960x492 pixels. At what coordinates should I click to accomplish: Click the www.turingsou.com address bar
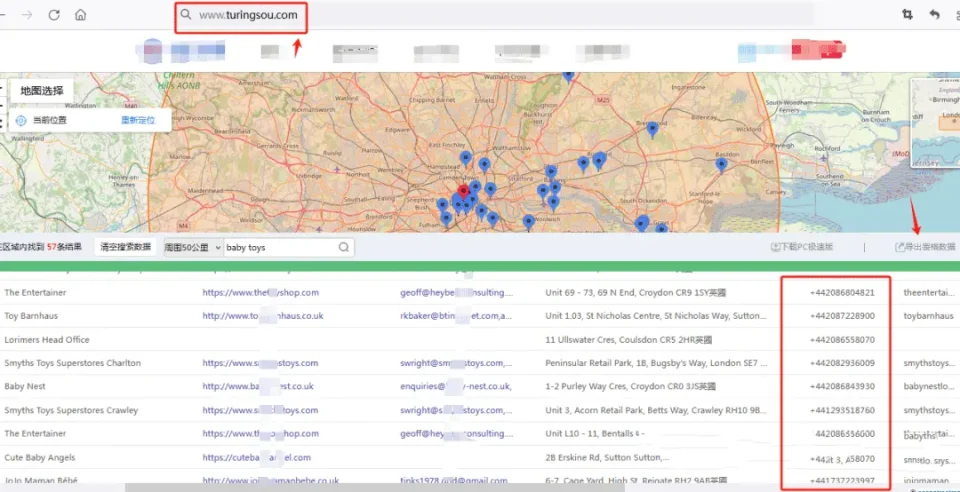tap(248, 15)
